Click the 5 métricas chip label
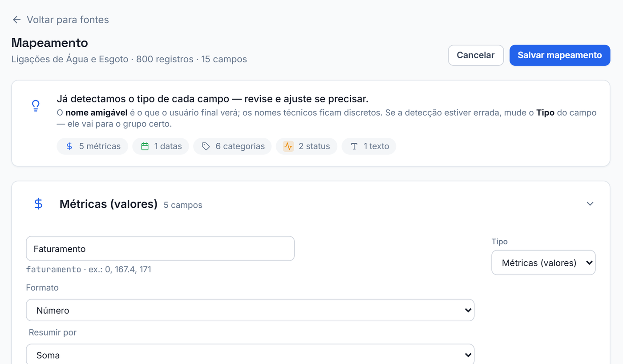623x364 pixels. pyautogui.click(x=100, y=146)
